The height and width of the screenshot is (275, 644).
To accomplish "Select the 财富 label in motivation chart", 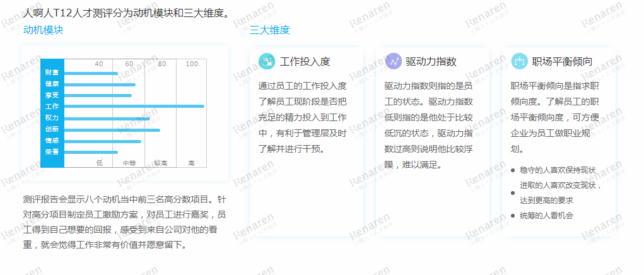I will coord(52,73).
